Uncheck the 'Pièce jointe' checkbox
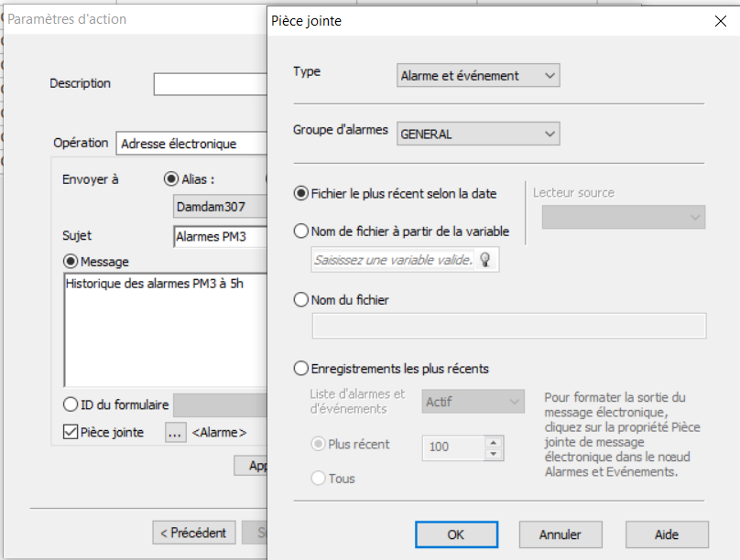 click(71, 433)
